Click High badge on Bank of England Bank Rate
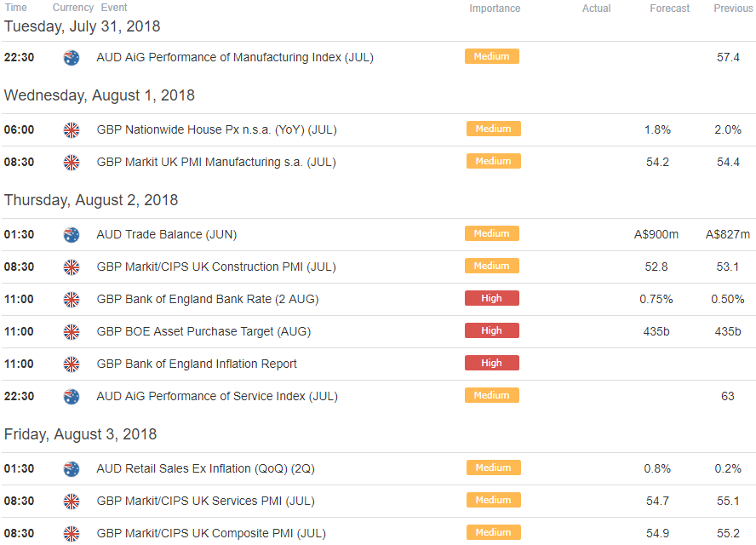 click(x=492, y=298)
